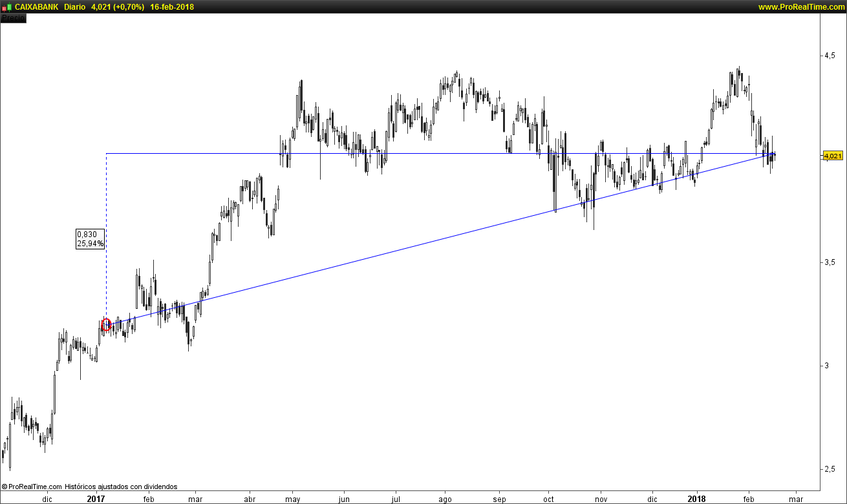The width and height of the screenshot is (847, 504).
Task: Click the yellow 4,021 current price tag
Action: click(x=832, y=156)
